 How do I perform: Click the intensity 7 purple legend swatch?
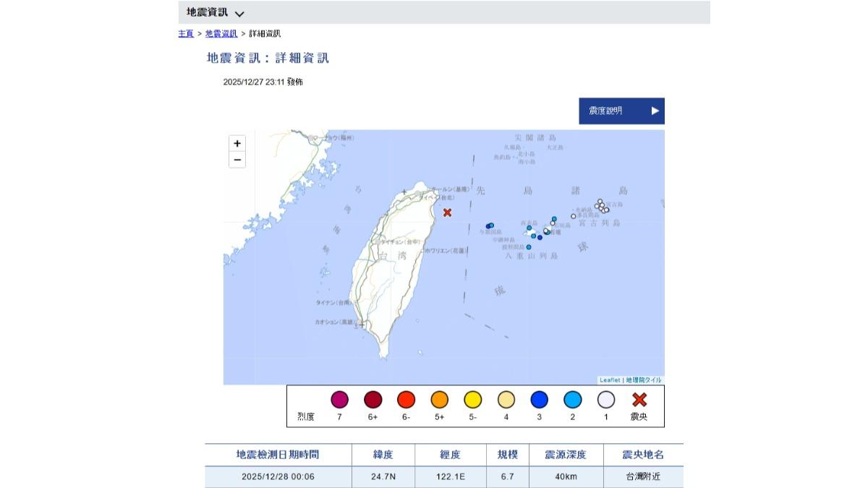(x=339, y=400)
